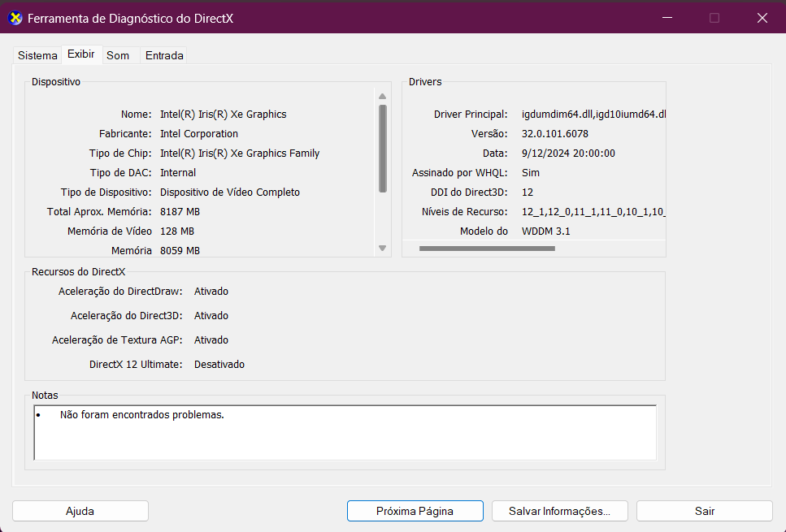Click Salvar Informações button
The image size is (786, 532).
(559, 511)
